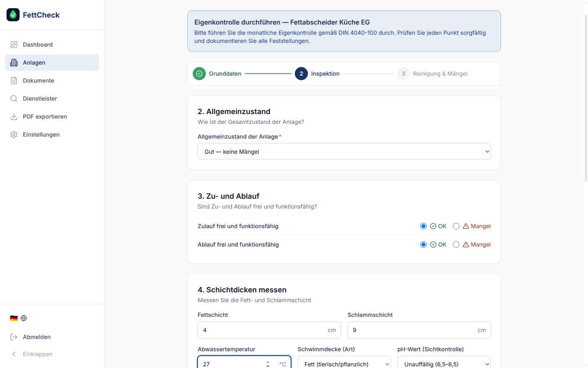This screenshot has width=588, height=368.
Task: Click the Mangel warning triangle in Ablauf row
Action: [466, 245]
